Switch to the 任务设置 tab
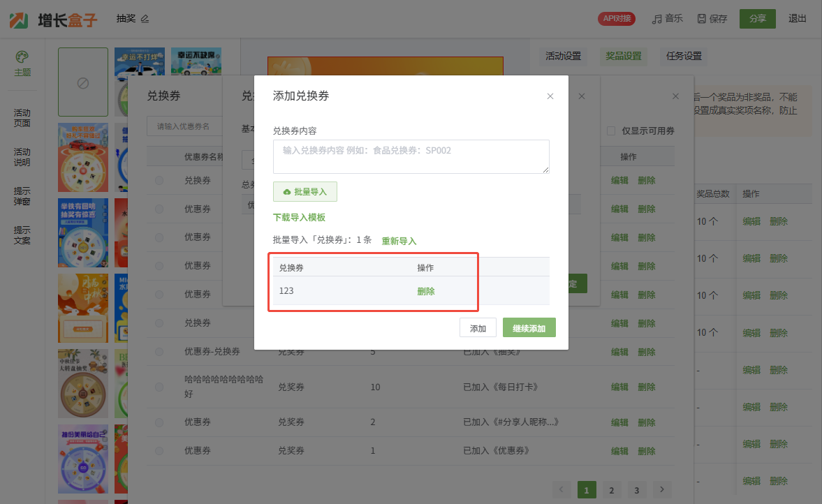 point(684,56)
